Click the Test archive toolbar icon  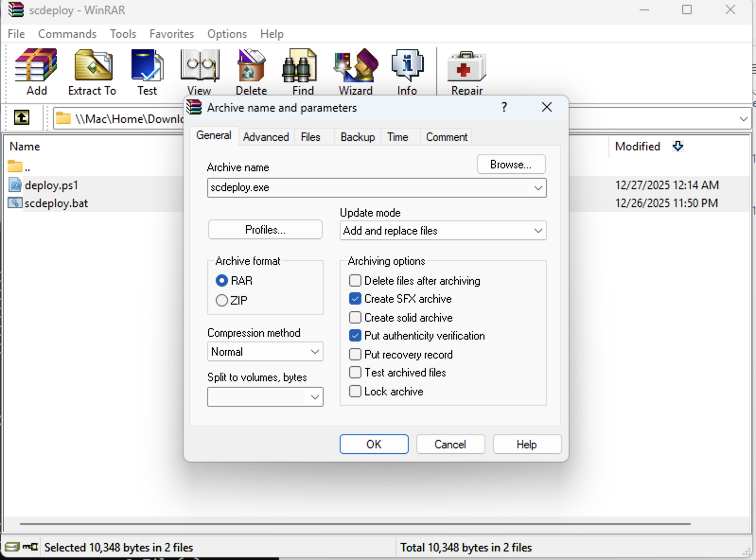147,66
